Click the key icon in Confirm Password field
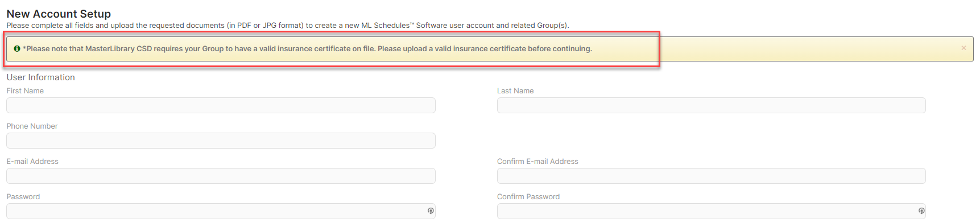This screenshot has width=980, height=222. (921, 211)
